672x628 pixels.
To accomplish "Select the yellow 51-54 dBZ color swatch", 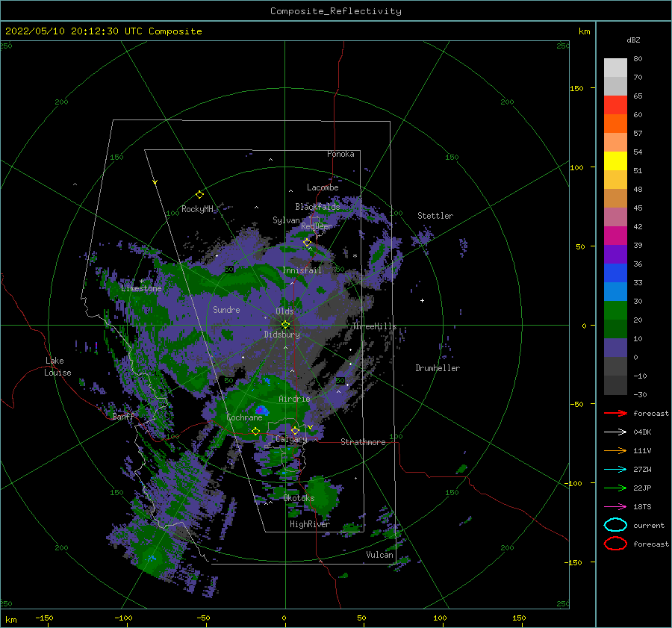I will click(x=615, y=161).
